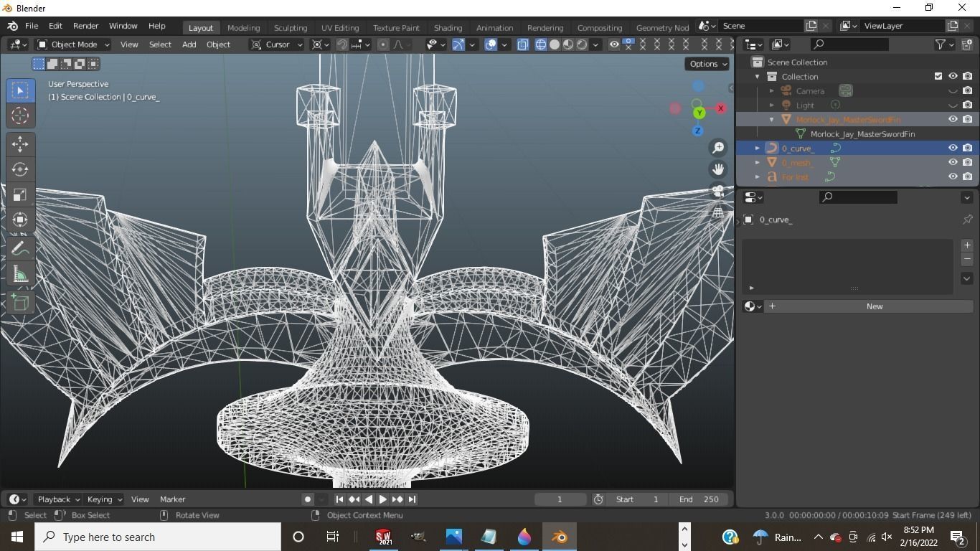Collapse the Collection tree in outliner
This screenshot has height=551, width=980.
click(x=757, y=76)
